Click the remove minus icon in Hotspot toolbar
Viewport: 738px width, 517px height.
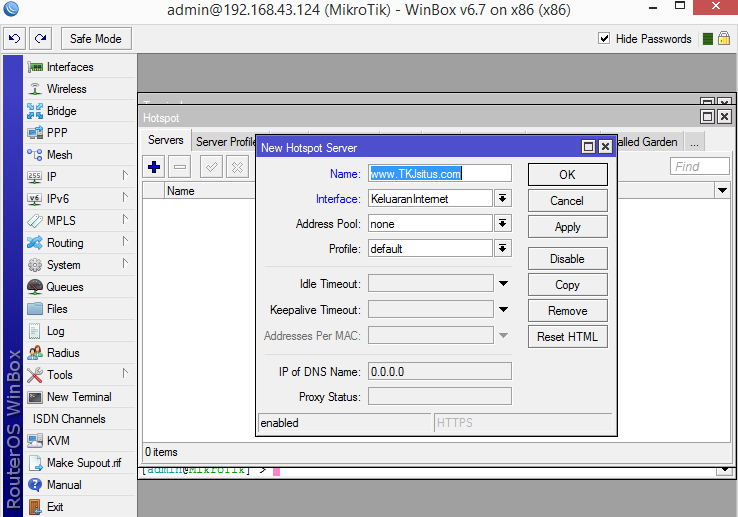180,167
